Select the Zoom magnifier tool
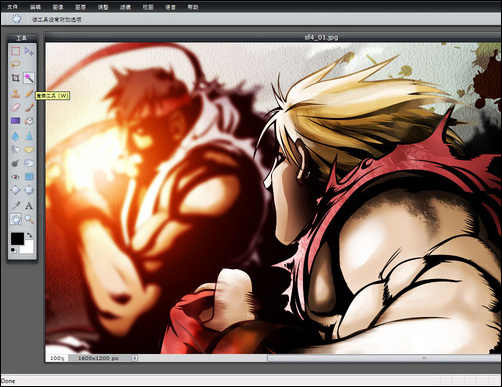Viewport: 502px width, 387px height. pos(29,219)
